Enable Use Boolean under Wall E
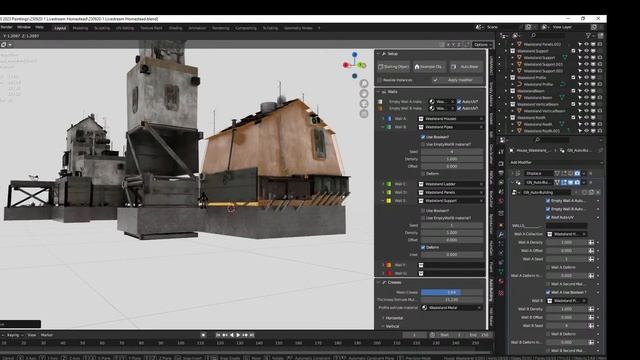 [423, 211]
